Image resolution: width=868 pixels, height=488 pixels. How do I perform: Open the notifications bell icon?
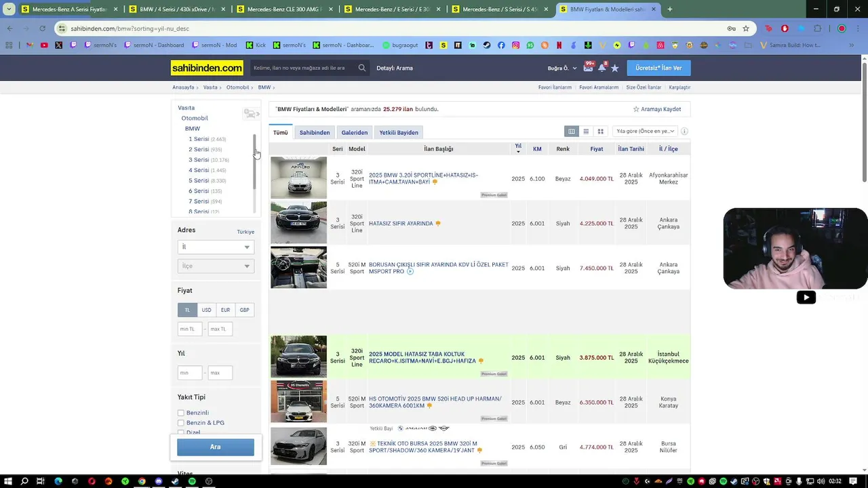[x=601, y=68]
